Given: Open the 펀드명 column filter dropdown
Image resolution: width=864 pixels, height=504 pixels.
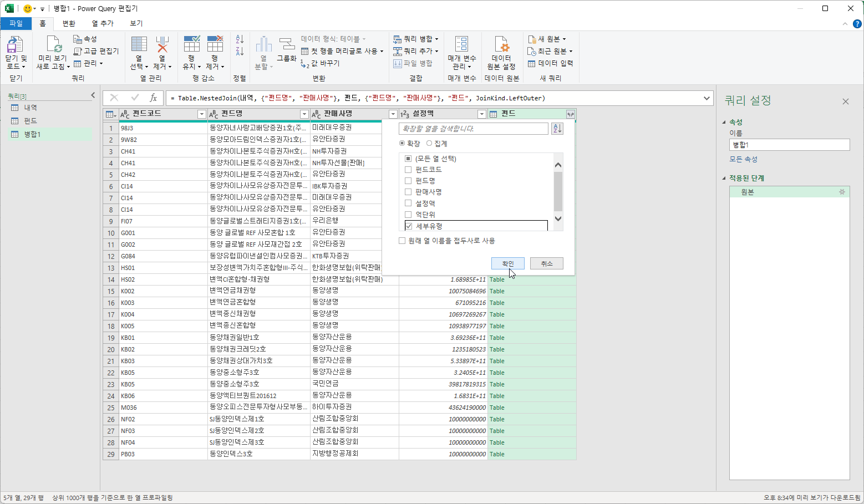Looking at the screenshot, I should (304, 114).
